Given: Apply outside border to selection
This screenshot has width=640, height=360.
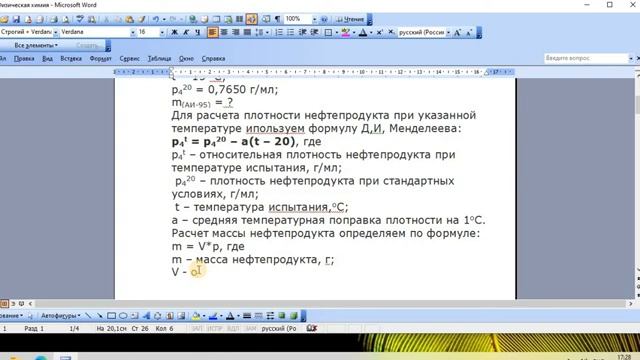Looking at the screenshot, I should coord(328,32).
